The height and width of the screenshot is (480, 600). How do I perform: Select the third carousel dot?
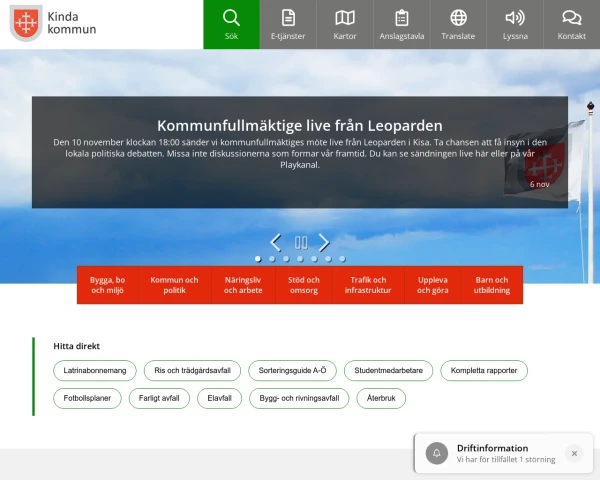point(286,259)
